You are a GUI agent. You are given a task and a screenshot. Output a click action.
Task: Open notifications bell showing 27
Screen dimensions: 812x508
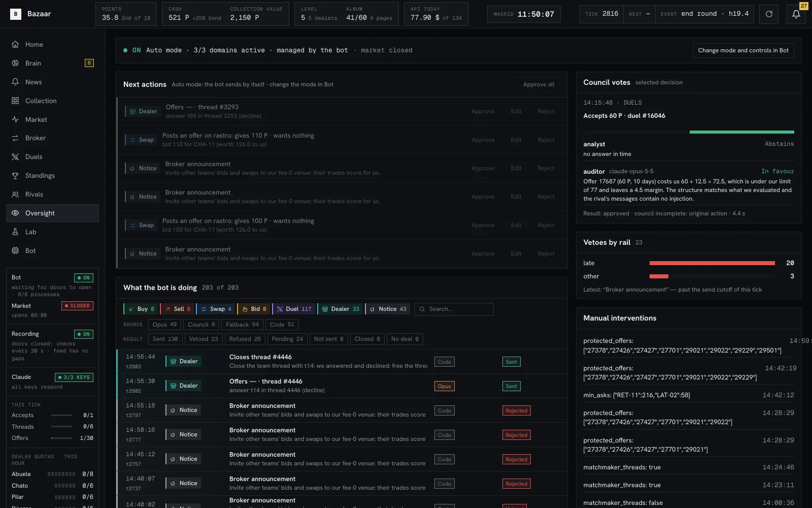tap(796, 14)
